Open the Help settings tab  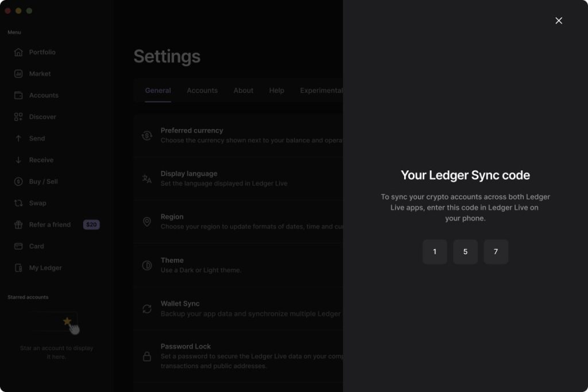(277, 91)
